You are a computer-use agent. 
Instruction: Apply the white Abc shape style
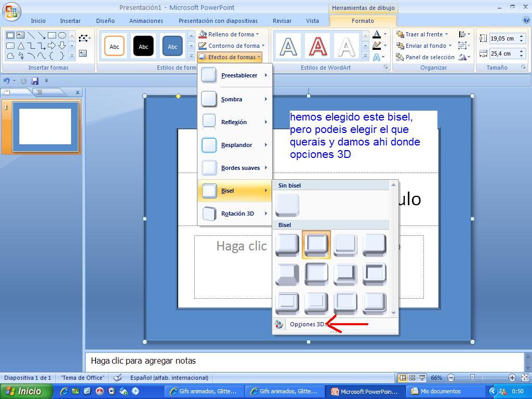click(x=114, y=46)
